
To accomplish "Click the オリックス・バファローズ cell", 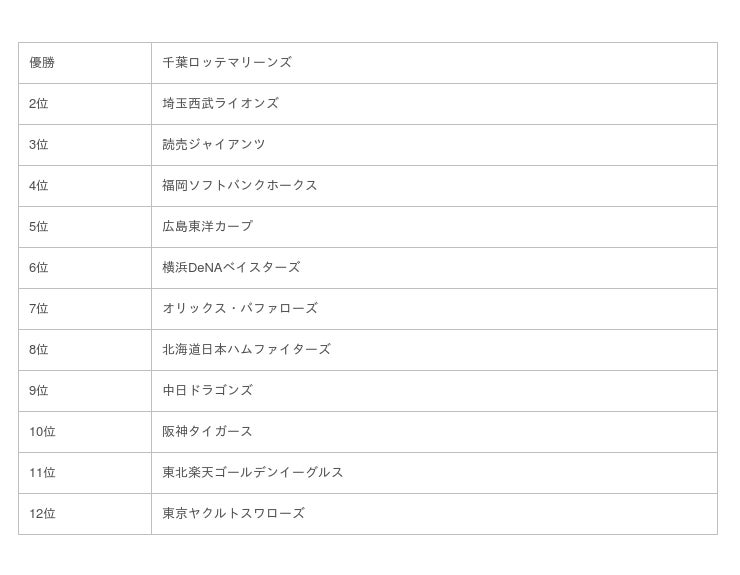I will 240,309.
